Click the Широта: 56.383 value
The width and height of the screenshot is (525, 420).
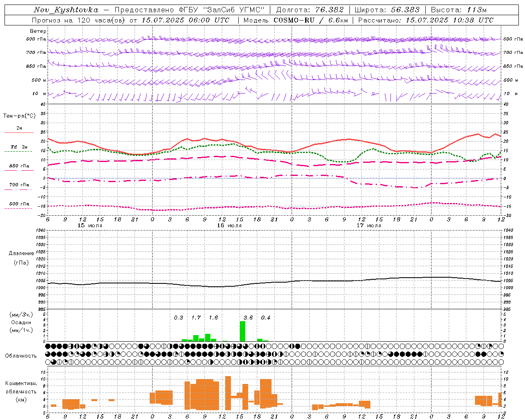click(387, 10)
